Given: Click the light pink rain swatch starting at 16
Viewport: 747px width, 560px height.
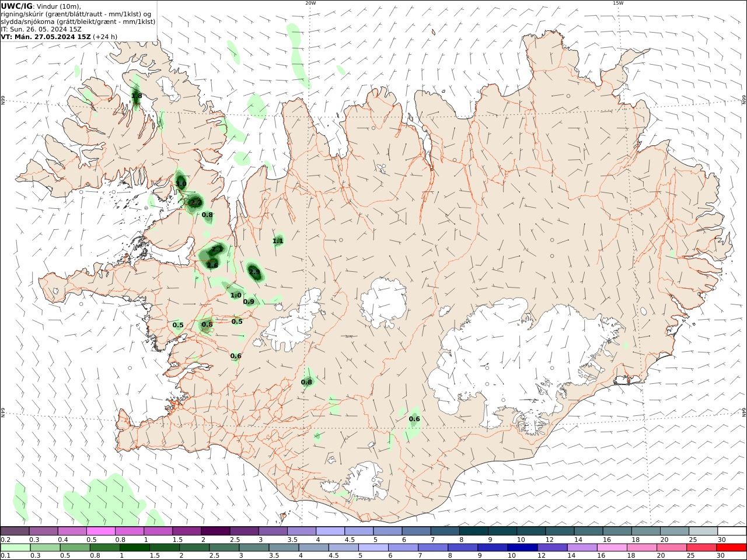Looking at the screenshot, I should 612,548.
